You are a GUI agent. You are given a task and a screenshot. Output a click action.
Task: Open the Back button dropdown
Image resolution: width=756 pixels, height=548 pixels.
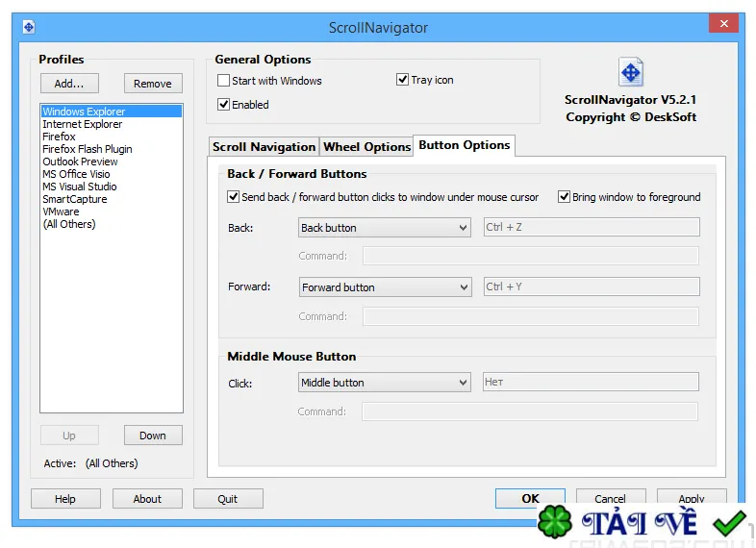tap(385, 228)
